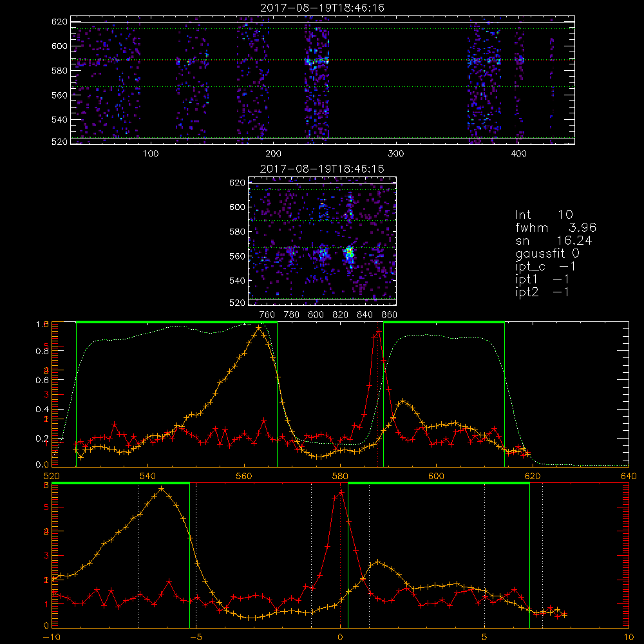Click x-axis label -5 of bottom profile plot
644x644 pixels.
[196, 638]
